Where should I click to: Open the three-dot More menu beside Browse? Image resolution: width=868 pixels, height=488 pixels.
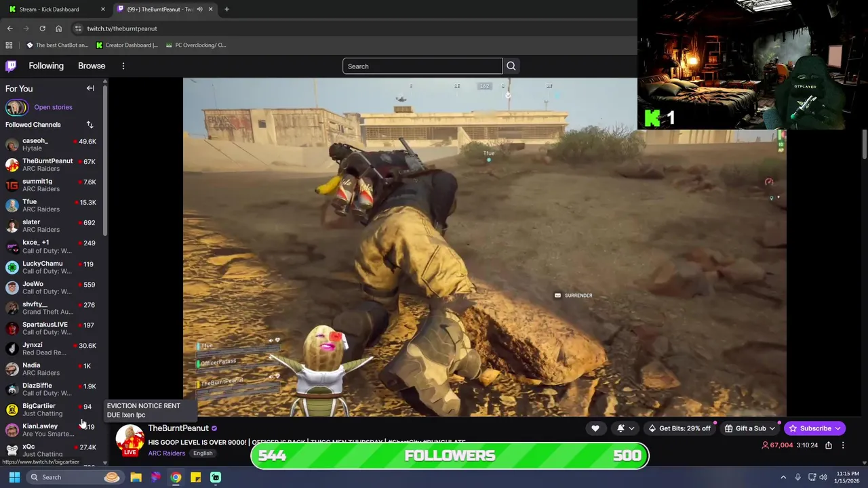click(123, 66)
